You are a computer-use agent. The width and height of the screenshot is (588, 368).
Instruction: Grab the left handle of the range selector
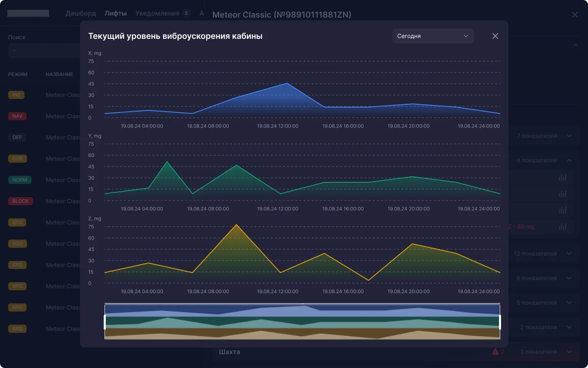click(x=105, y=322)
